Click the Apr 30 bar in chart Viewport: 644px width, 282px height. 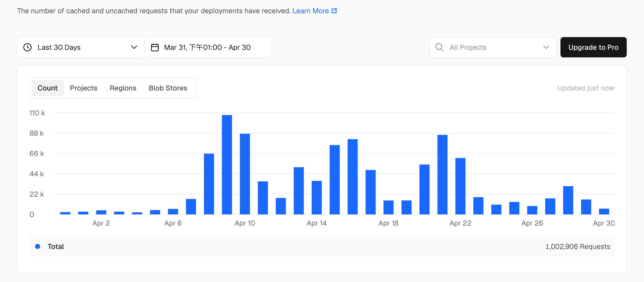coord(604,212)
